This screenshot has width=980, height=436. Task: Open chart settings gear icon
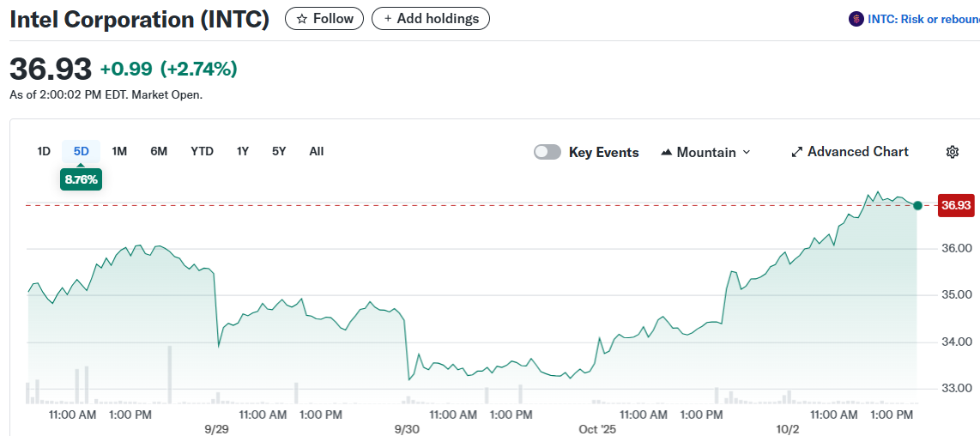[x=952, y=152]
